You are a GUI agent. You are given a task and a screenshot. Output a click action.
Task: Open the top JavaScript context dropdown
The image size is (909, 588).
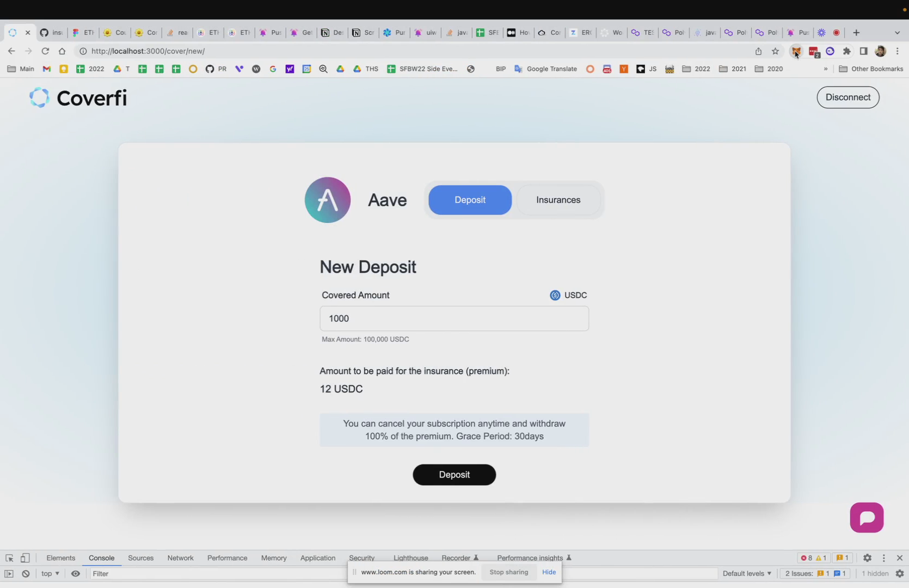click(50, 573)
